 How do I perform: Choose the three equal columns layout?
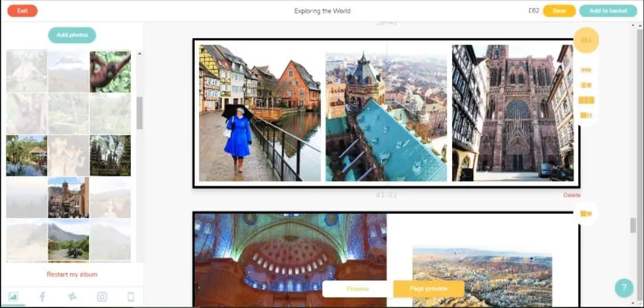tap(586, 100)
